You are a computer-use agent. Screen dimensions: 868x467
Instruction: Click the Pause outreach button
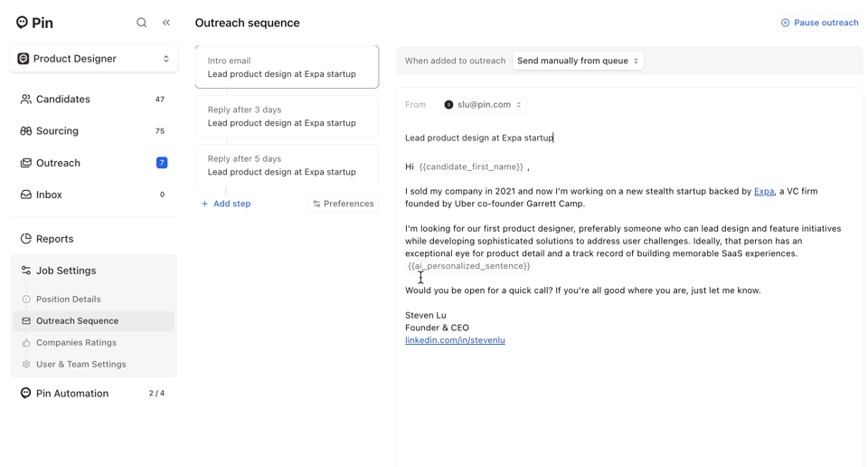point(819,23)
